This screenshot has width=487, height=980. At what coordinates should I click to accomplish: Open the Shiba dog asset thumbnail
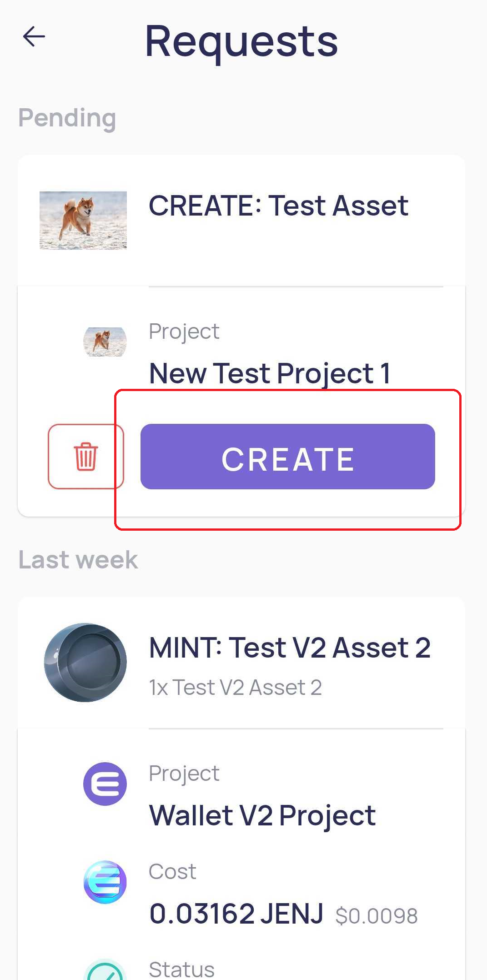point(83,220)
